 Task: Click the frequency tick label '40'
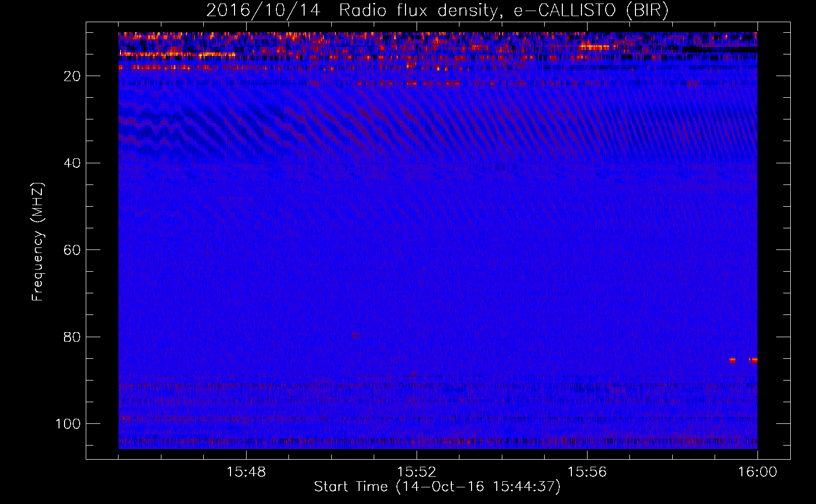point(72,163)
